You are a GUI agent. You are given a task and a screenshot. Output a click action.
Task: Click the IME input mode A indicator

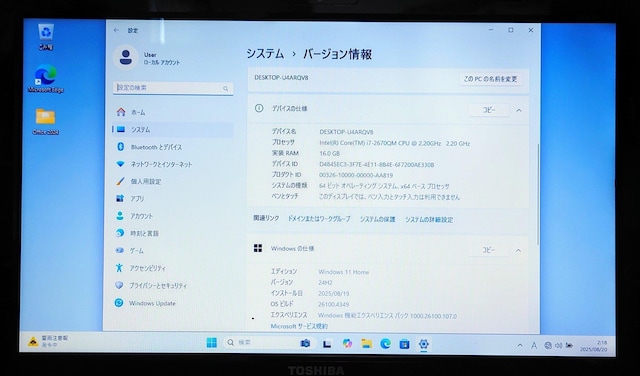pyautogui.click(x=534, y=345)
